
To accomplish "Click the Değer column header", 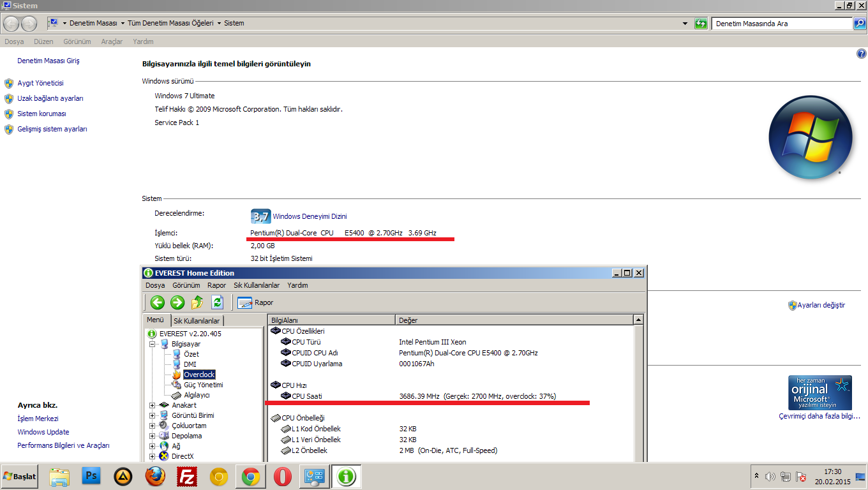I will 514,320.
